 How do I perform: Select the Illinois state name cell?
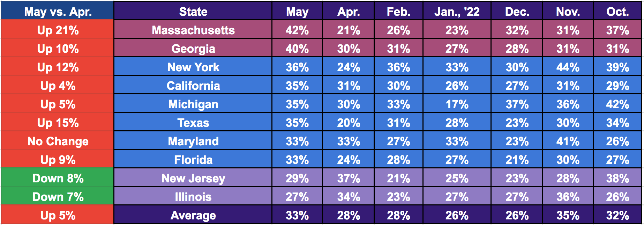click(193, 197)
